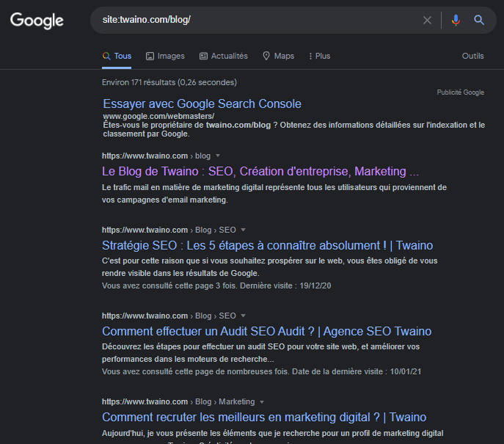Open Essayer avec Google Search Console link
Screen dimensions: 504x444
coord(202,104)
